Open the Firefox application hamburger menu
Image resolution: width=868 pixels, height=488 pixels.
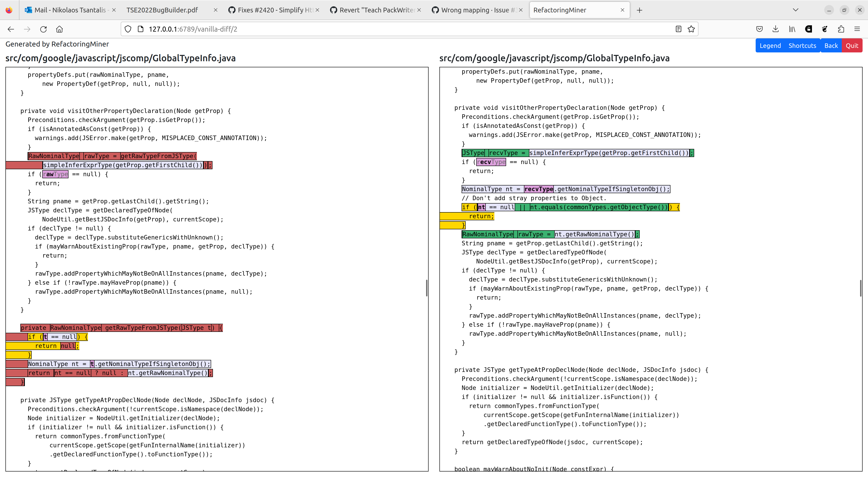857,29
